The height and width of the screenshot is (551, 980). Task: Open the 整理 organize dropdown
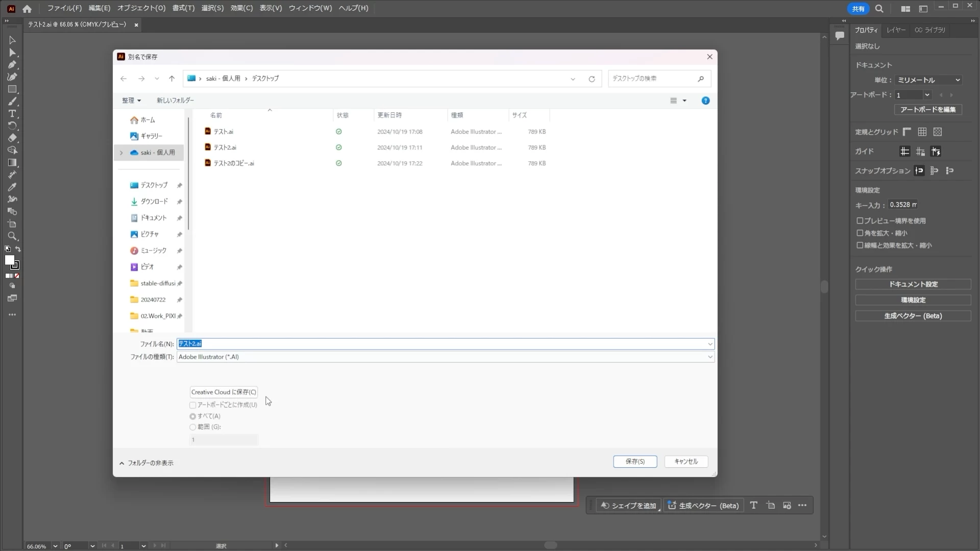tap(131, 101)
